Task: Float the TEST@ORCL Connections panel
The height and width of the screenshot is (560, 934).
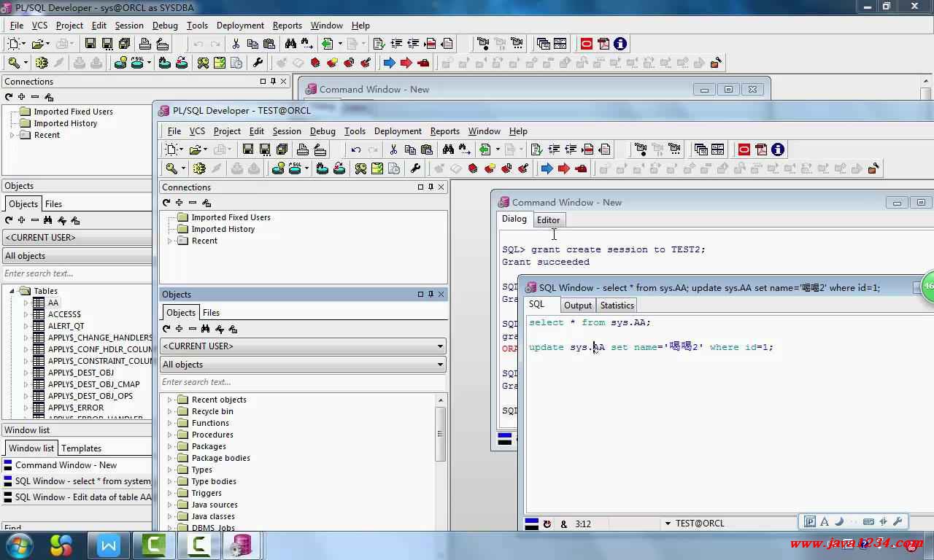Action: coord(420,187)
